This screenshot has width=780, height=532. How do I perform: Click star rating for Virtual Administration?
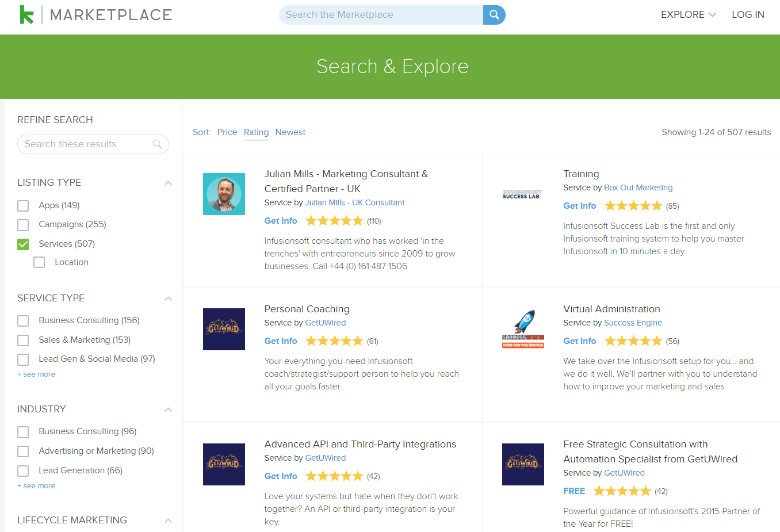point(633,341)
